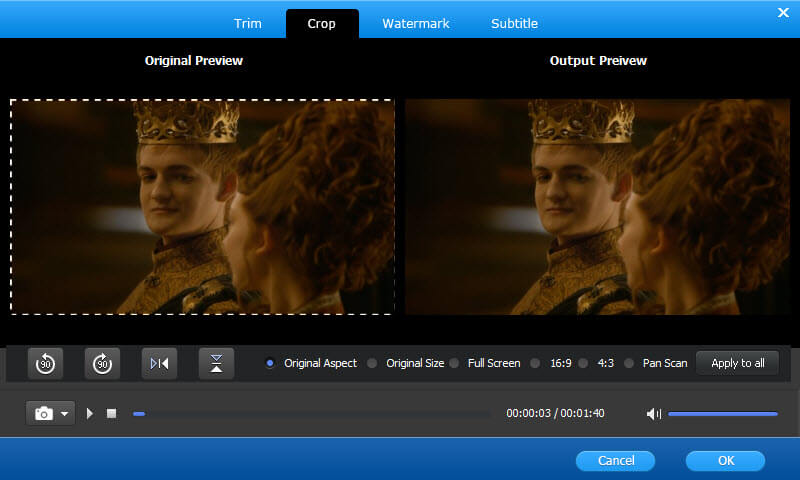Screen dimensions: 800x480
Task: Select the Original Size radio option
Action: click(x=372, y=363)
